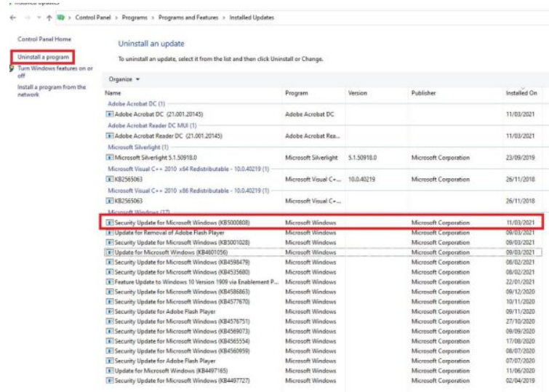This screenshot has width=549, height=392.
Task: Click the icon of the Adobe Acrobat Reader DC update
Action: [110, 136]
